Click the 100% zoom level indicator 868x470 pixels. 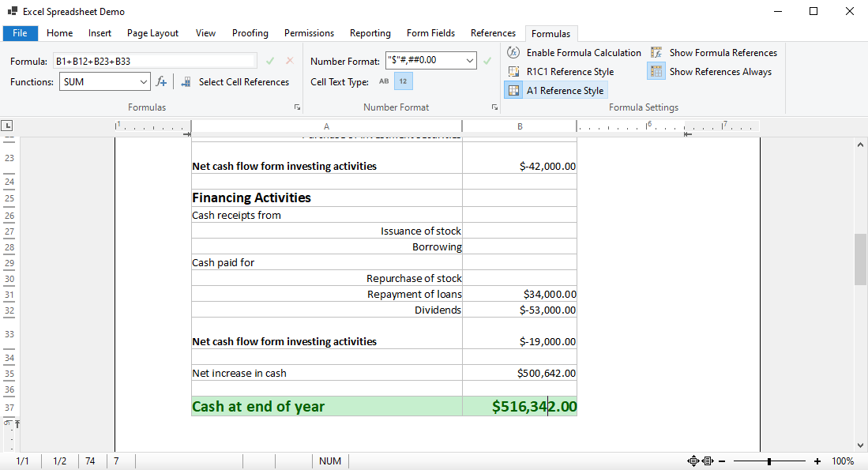coord(843,461)
